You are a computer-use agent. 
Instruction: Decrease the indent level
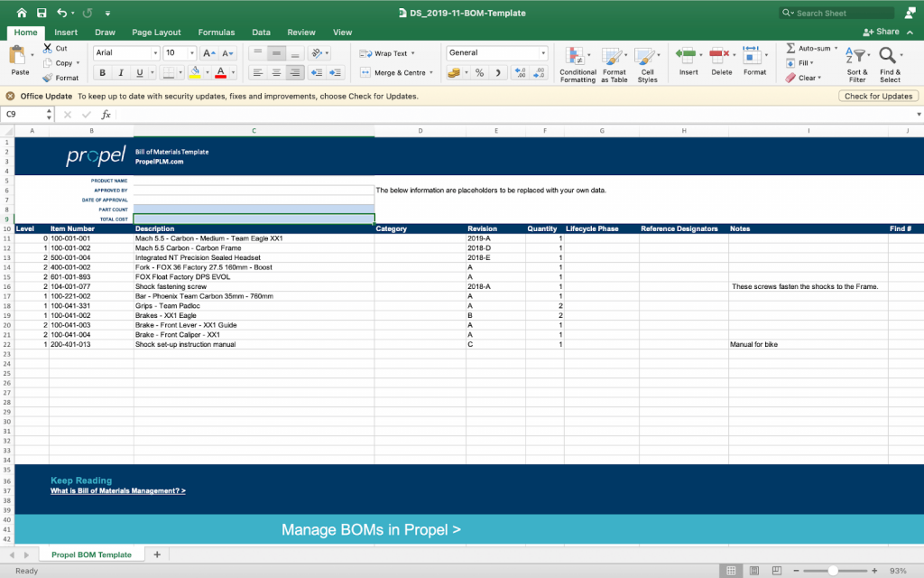click(317, 72)
